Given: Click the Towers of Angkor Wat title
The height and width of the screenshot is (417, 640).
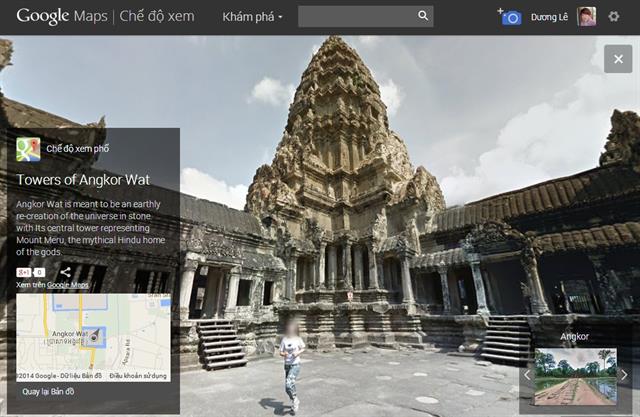Looking at the screenshot, I should tap(83, 180).
